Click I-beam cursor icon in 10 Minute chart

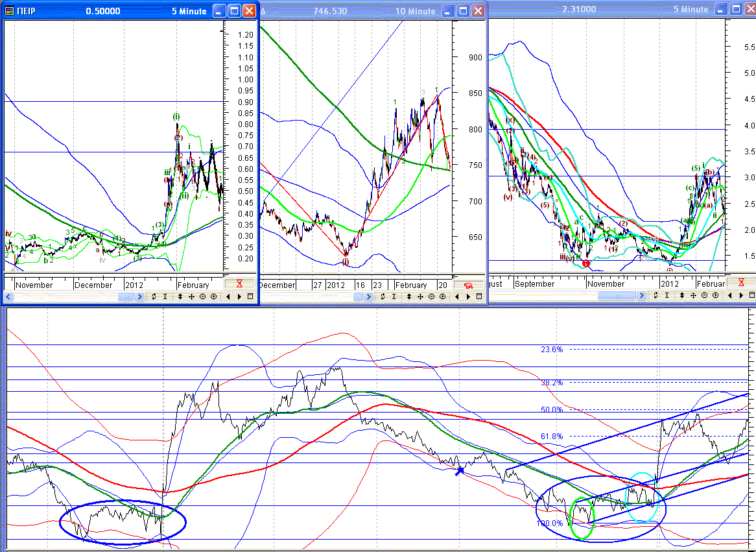[394, 296]
